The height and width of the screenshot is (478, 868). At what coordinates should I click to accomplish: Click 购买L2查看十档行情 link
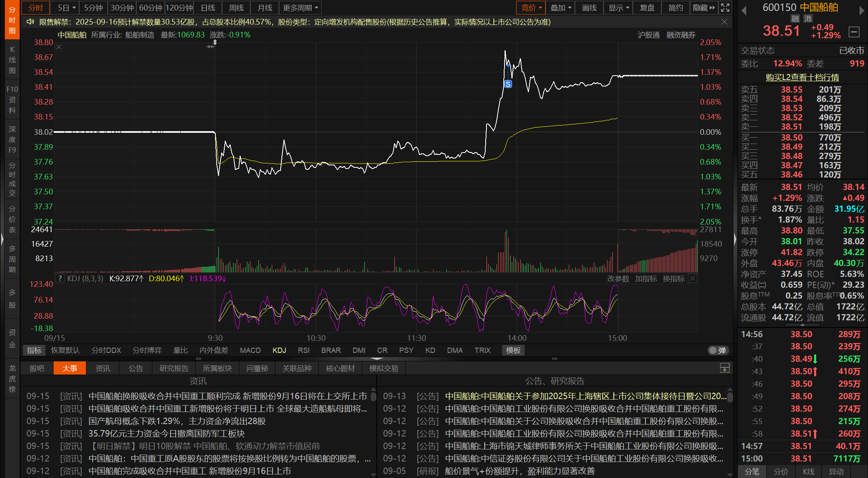[x=802, y=77]
